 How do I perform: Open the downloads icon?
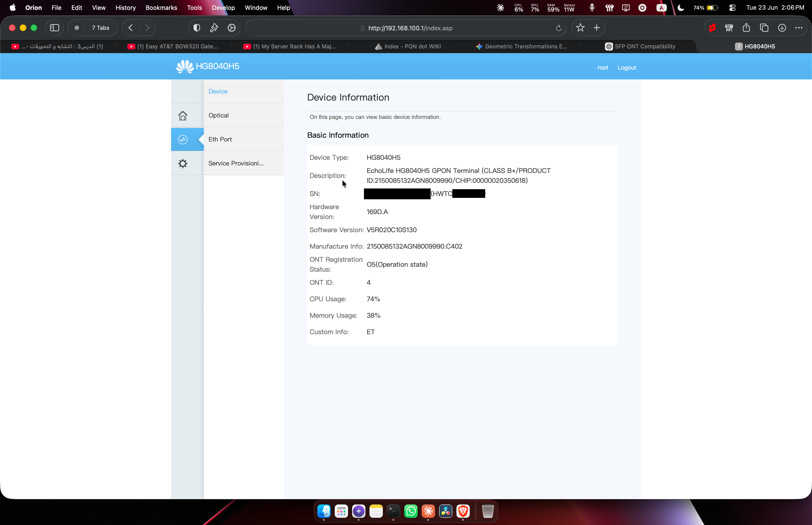click(782, 28)
